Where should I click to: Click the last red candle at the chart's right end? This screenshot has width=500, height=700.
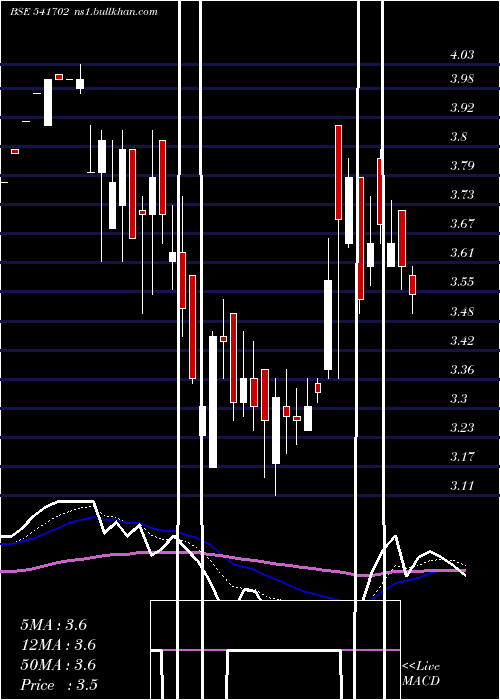[412, 285]
